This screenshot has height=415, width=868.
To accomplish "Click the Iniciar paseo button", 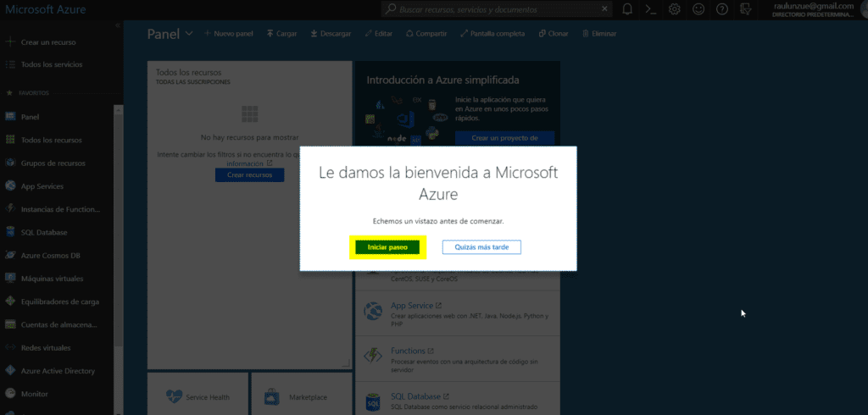I will click(387, 247).
